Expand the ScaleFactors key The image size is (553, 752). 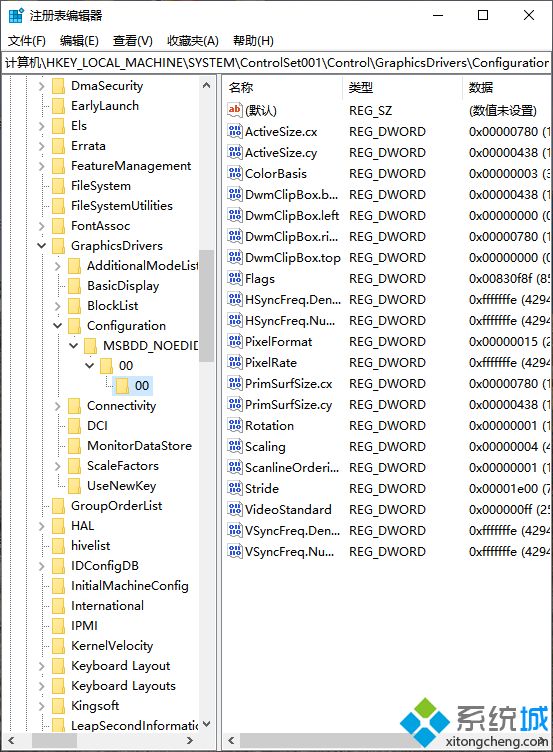pos(58,466)
